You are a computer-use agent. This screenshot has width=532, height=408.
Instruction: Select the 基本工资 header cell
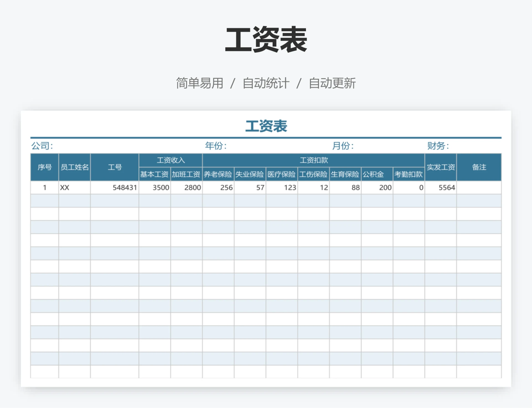(x=154, y=174)
